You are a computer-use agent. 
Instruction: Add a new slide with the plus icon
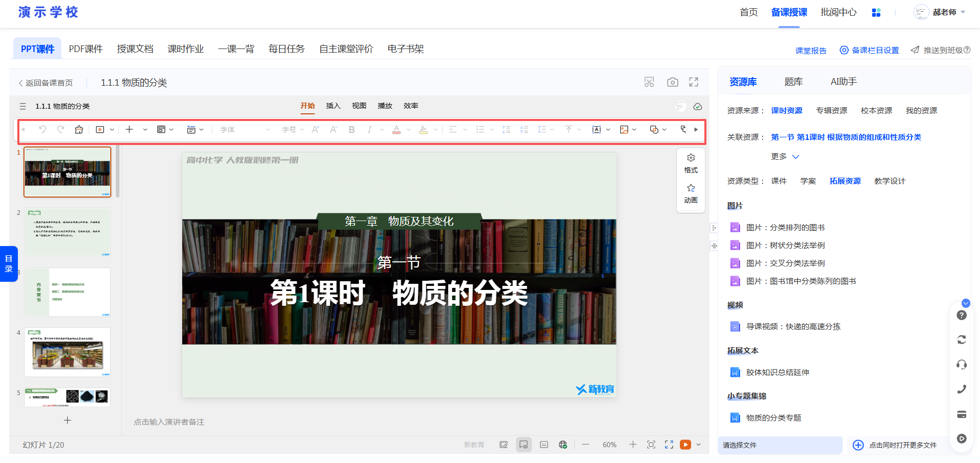tap(130, 130)
